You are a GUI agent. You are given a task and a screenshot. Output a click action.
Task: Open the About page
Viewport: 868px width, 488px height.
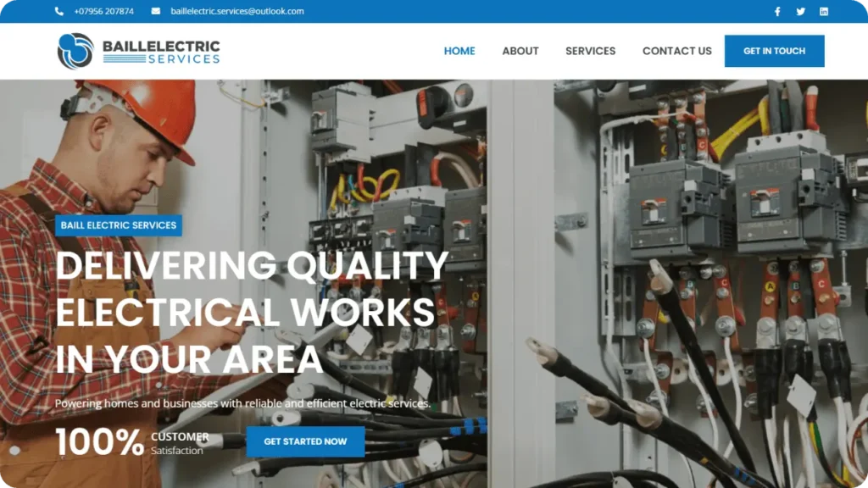pos(520,51)
